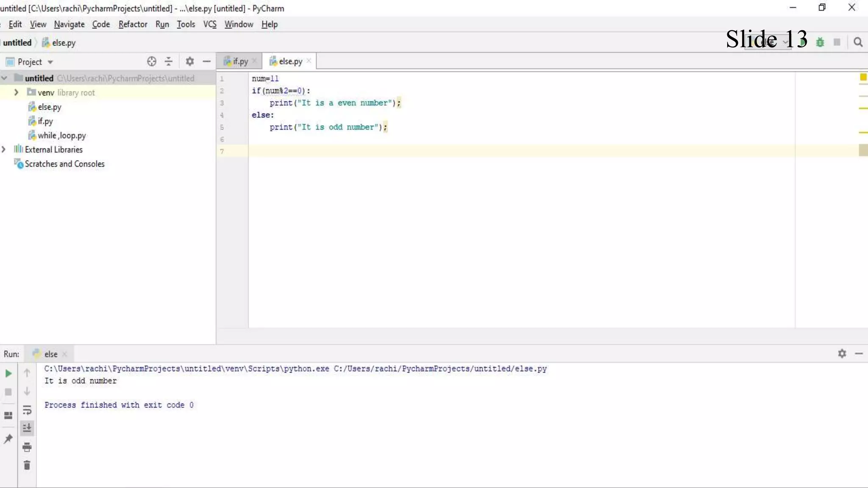Open the Refactor menu

click(x=133, y=24)
